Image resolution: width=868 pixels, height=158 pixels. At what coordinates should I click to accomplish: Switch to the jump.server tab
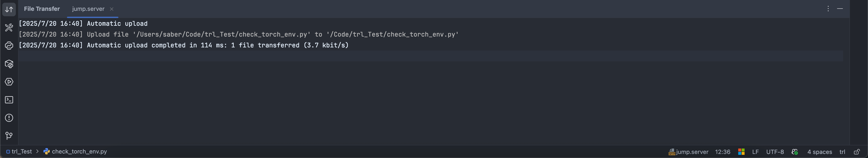tap(88, 9)
